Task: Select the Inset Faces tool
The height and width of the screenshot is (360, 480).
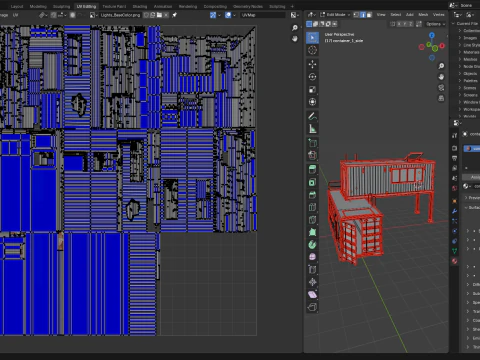Action: coord(312,182)
